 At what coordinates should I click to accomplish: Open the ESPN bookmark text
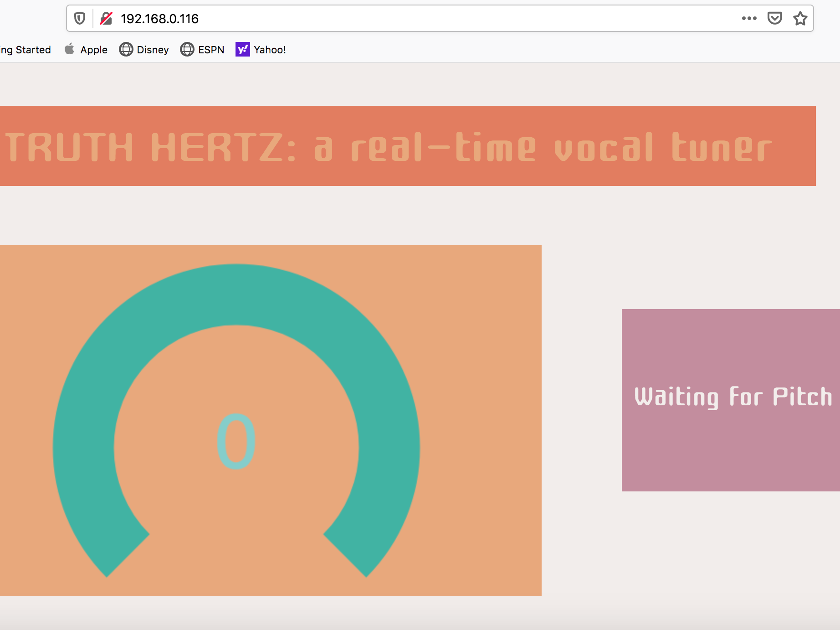click(211, 50)
